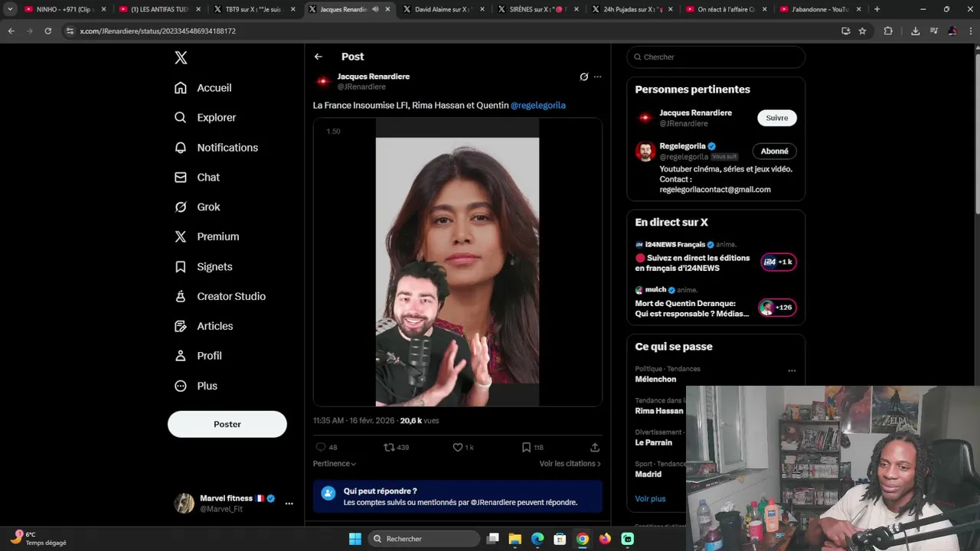Viewport: 980px width, 551px height.
Task: Open Notifications in sidebar
Action: point(216,148)
